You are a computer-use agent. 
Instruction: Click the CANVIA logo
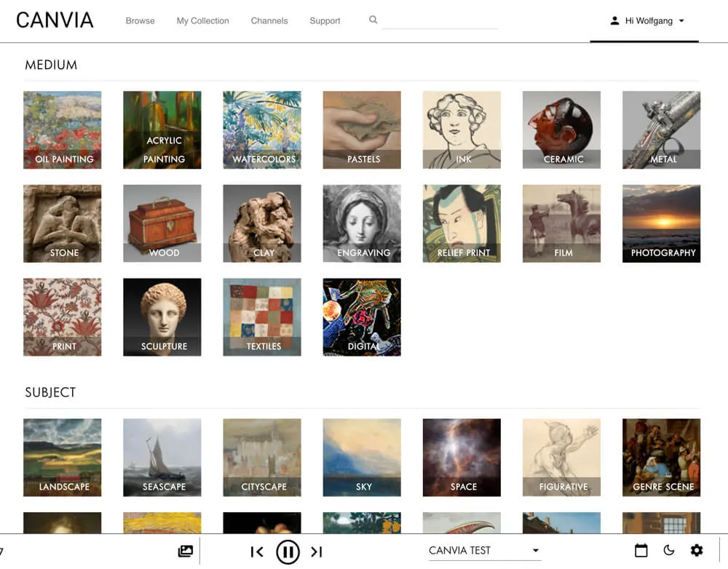point(55,20)
